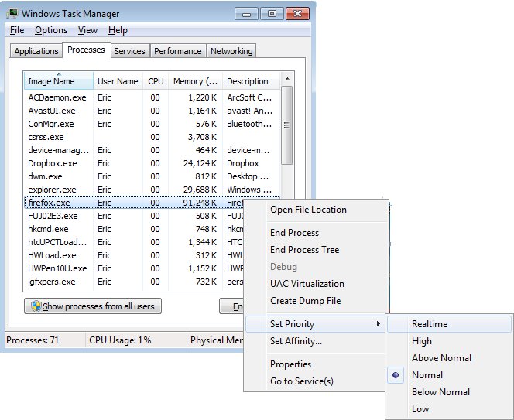Click the shield icon on Show processes button
514x420 pixels.
[36, 306]
